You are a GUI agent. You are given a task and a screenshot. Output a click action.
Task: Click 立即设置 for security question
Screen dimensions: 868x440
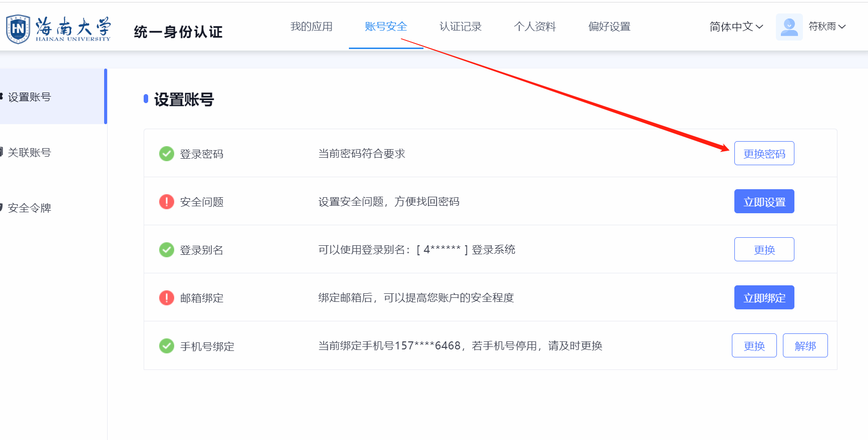[x=764, y=201]
